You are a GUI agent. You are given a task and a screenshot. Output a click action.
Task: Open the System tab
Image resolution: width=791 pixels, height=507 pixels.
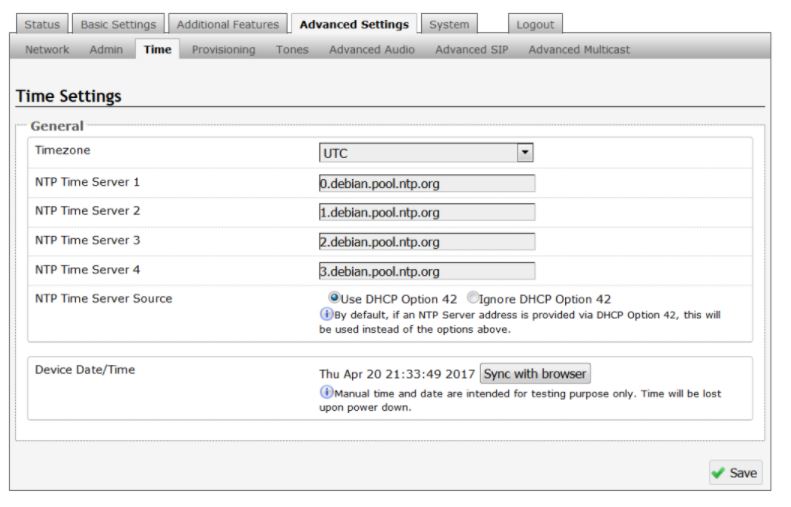pos(448,24)
